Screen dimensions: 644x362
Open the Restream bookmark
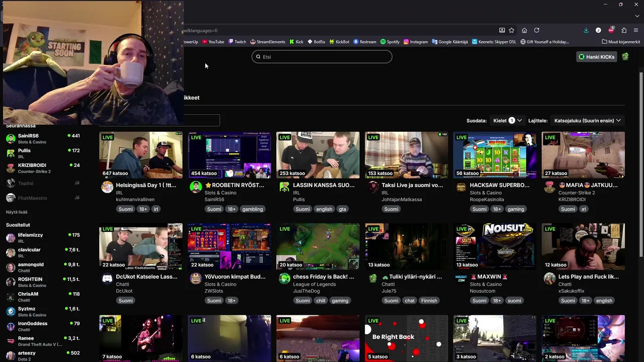pos(365,42)
